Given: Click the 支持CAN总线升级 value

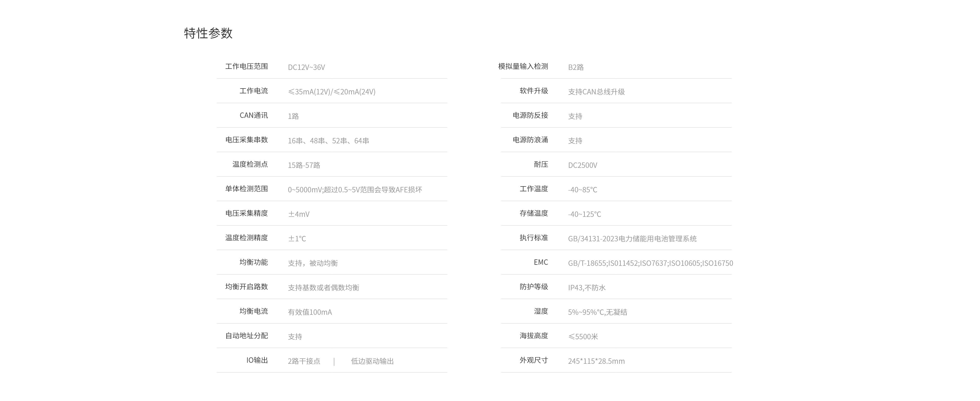Looking at the screenshot, I should click(596, 92).
